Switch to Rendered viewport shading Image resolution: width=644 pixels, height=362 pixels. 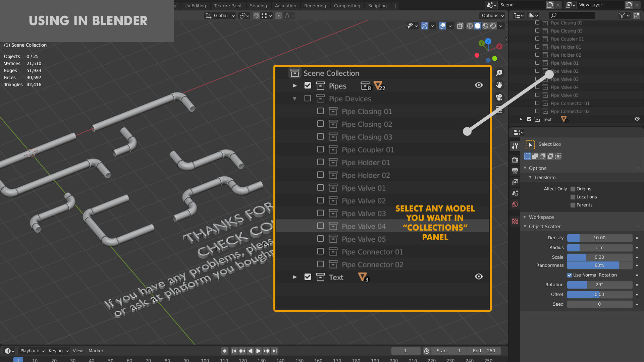(x=493, y=26)
